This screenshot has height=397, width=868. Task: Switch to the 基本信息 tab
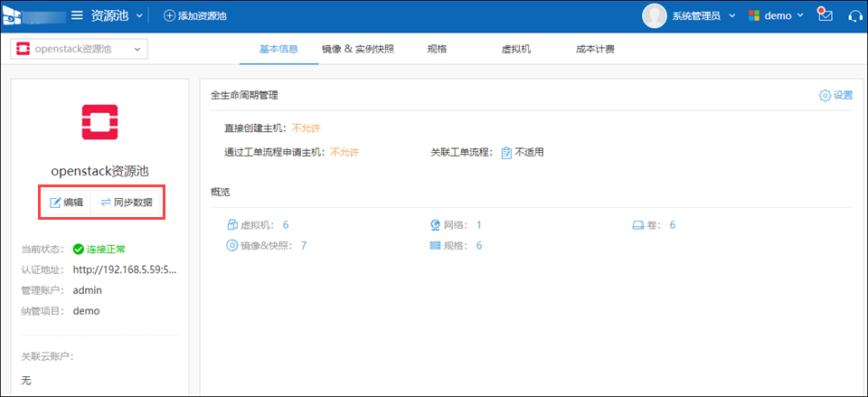pos(279,49)
